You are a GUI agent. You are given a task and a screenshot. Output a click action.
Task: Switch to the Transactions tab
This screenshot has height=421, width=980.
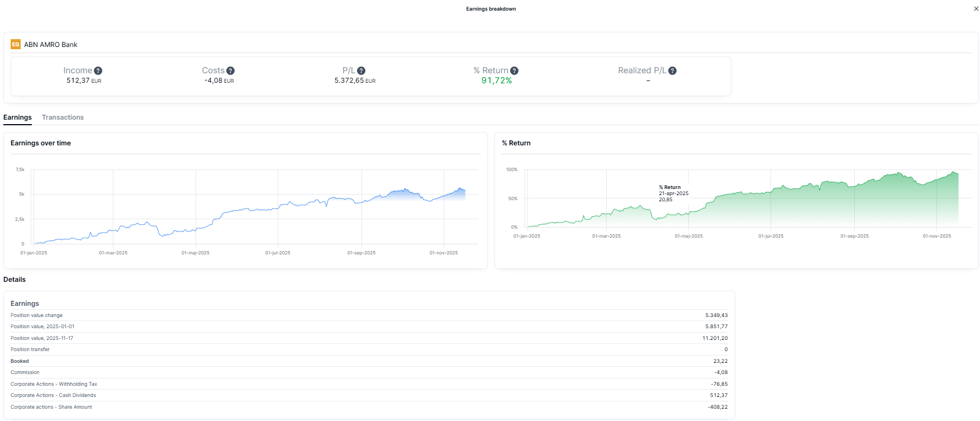pyautogui.click(x=63, y=117)
